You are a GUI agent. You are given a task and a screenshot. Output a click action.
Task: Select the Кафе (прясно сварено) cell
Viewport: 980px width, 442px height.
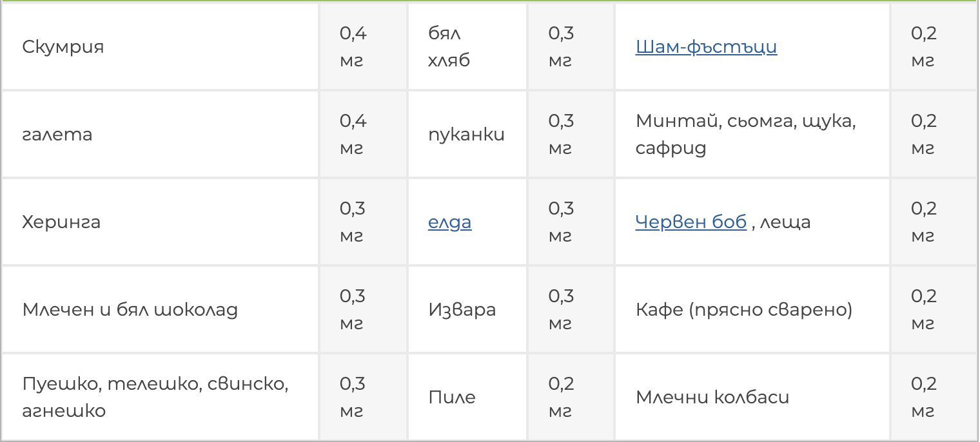pos(744,310)
